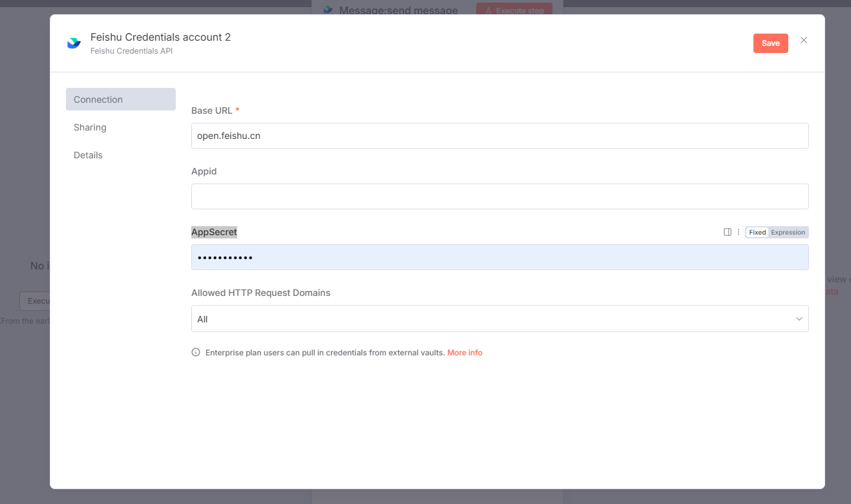Click the Feishu Credentials account 2 title
This screenshot has width=851, height=504.
tap(160, 37)
